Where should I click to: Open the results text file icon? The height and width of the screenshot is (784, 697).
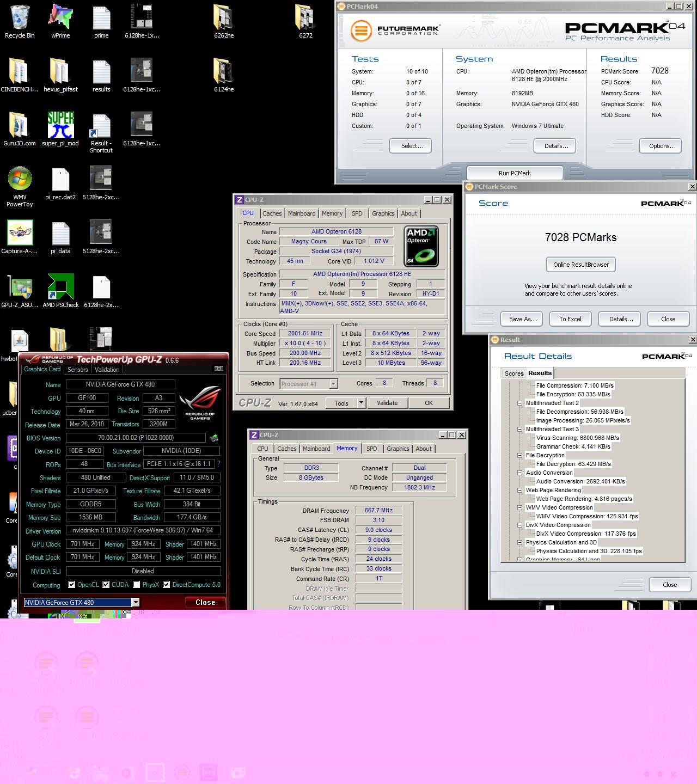[101, 75]
